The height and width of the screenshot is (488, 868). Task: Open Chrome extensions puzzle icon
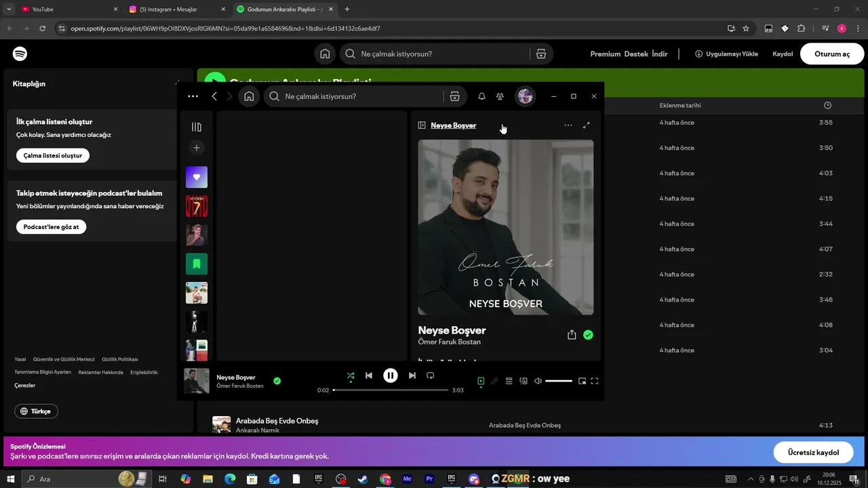801,28
